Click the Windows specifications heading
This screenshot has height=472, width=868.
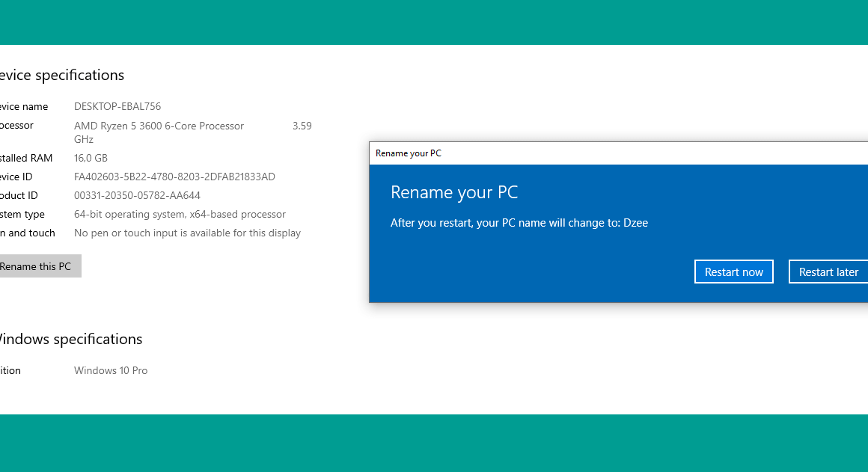[x=71, y=339]
